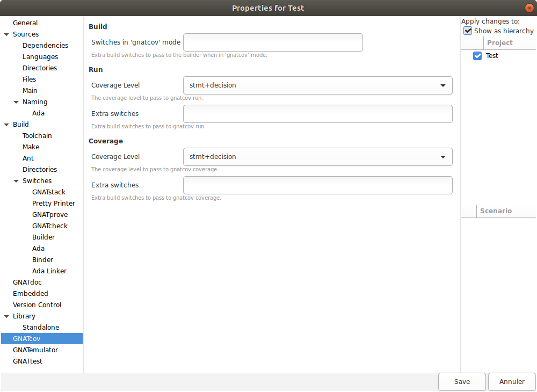Collapse the Build tree node

pos(6,125)
